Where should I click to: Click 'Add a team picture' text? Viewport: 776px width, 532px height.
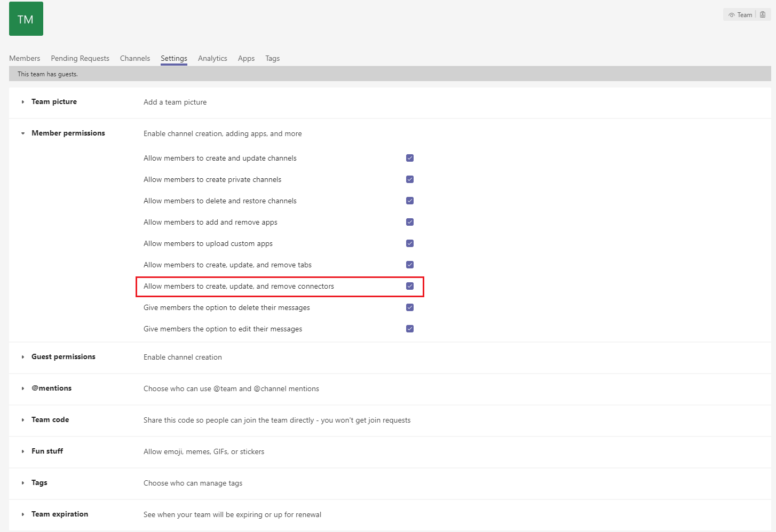coord(175,102)
